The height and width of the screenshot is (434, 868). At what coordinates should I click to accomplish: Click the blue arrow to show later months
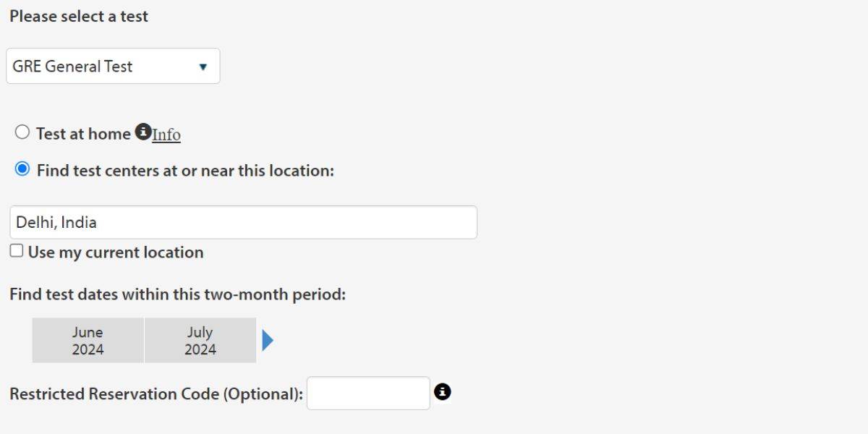coord(268,340)
